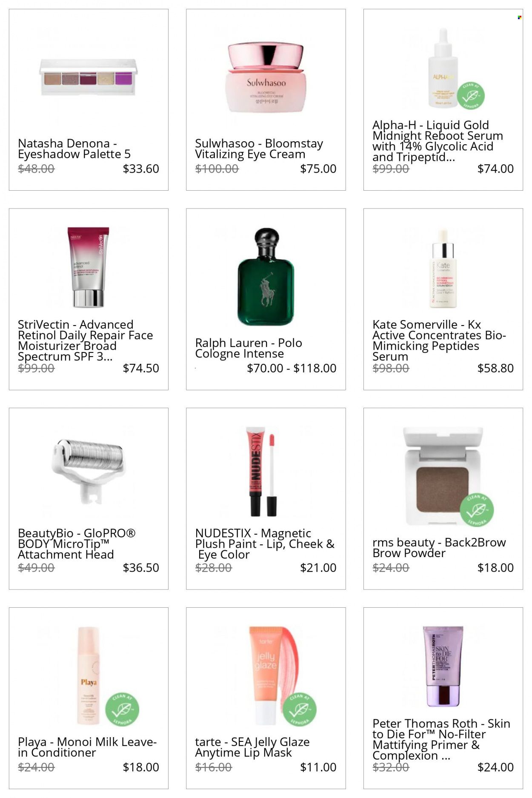This screenshot has height=798, width=532.
Task: Click the small colored icon in top-right corner
Action: (519, 17)
